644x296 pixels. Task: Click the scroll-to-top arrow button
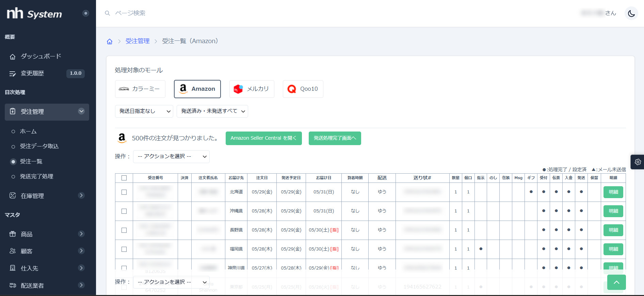pyautogui.click(x=616, y=282)
